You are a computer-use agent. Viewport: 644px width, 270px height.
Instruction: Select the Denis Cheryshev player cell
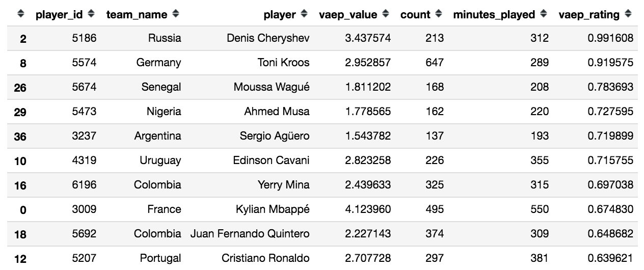[268, 38]
